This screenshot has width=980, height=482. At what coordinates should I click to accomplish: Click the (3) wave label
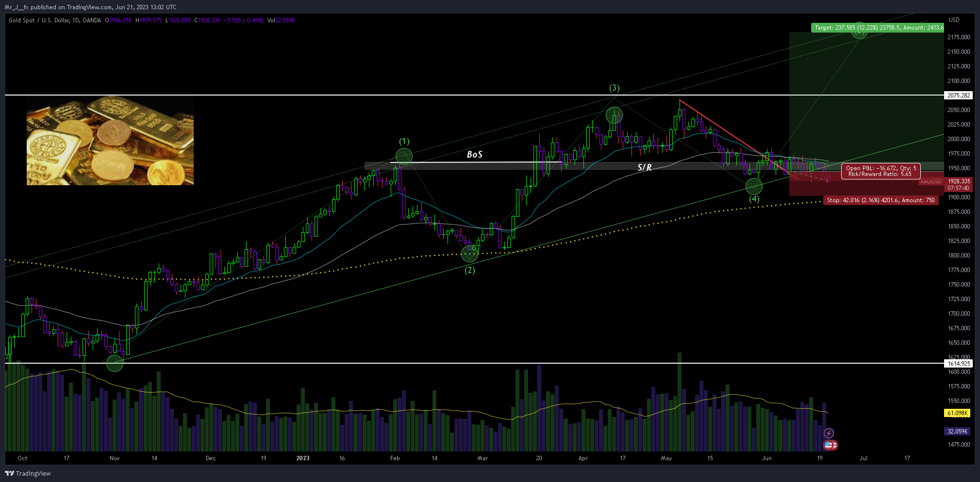(615, 88)
